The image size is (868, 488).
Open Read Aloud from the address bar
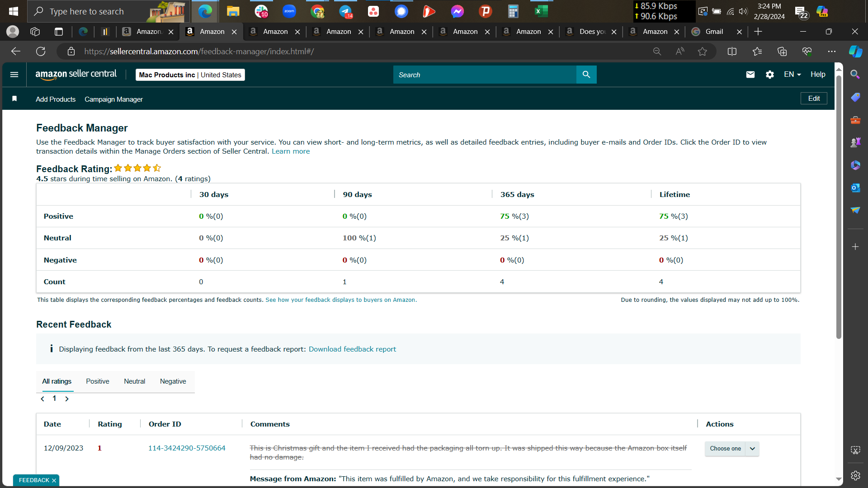point(680,52)
